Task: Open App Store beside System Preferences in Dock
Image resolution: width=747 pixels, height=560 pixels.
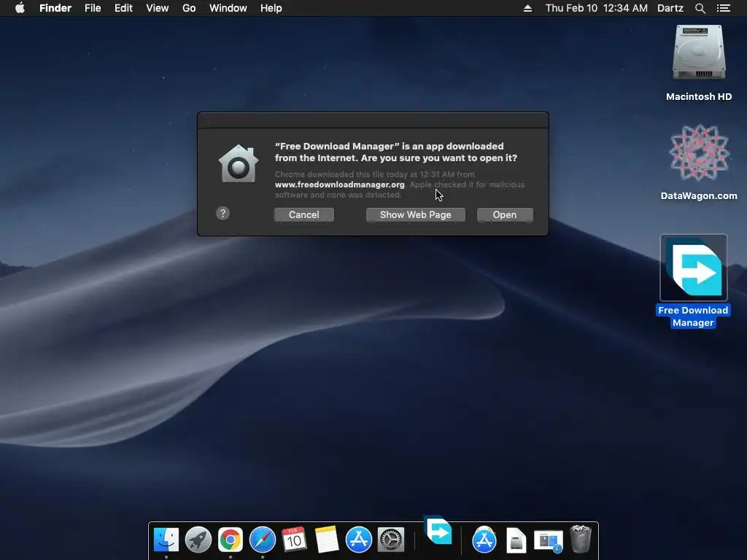Action: (x=358, y=540)
